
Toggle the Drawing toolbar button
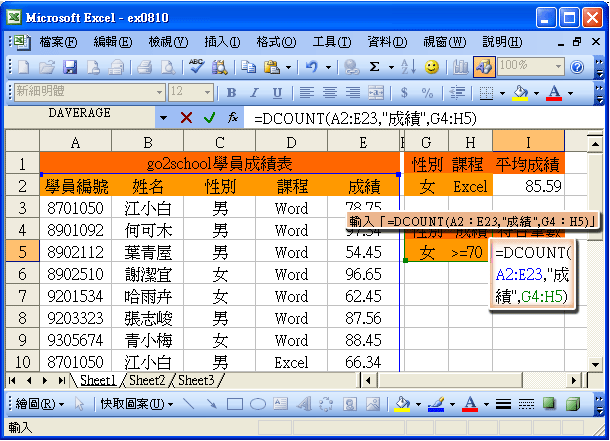(x=483, y=67)
